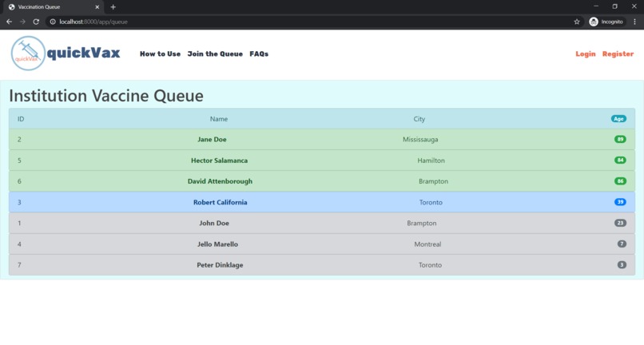644x345 pixels.
Task: Minimize the browser window
Action: [596, 6]
